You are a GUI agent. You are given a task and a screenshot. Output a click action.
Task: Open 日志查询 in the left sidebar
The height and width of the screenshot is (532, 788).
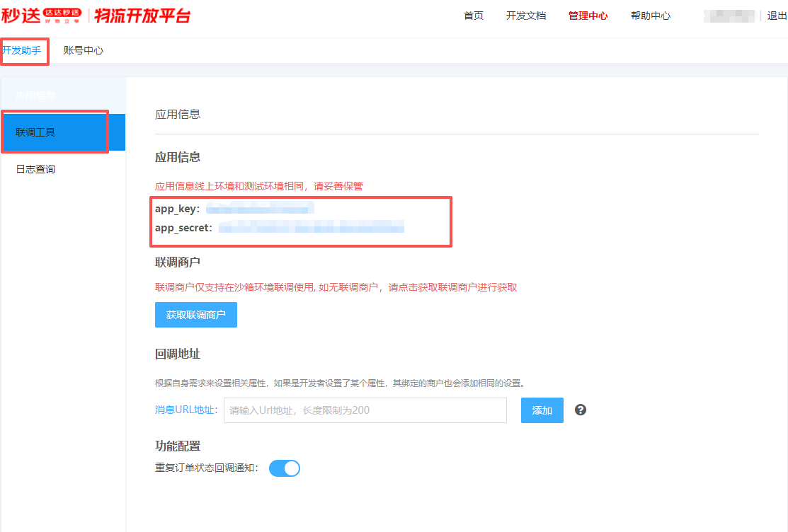pos(35,169)
